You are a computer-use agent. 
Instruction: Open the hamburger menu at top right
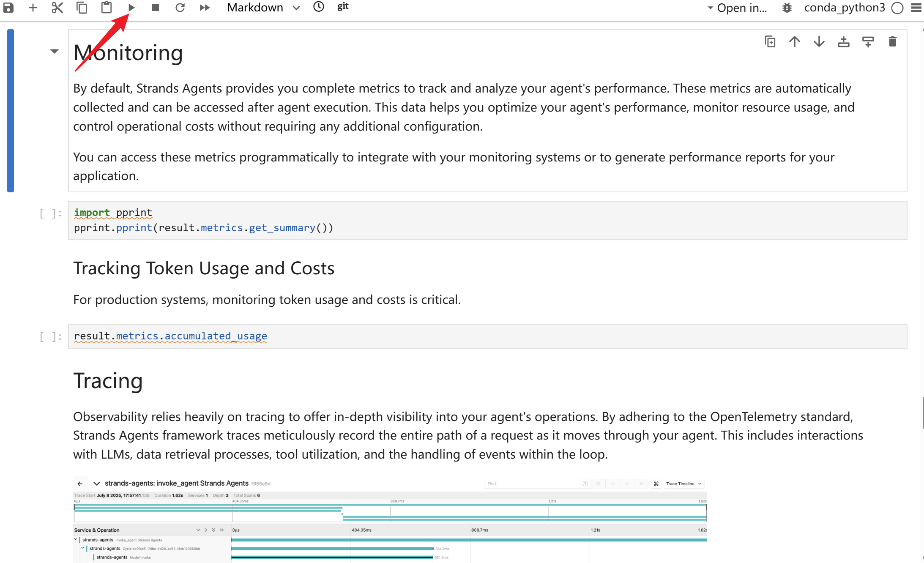(916, 8)
